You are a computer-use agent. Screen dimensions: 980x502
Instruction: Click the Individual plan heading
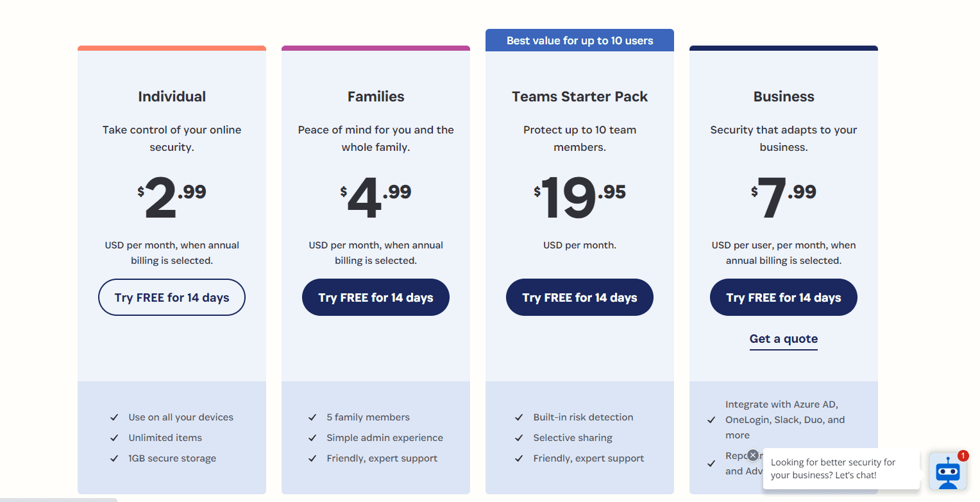(x=172, y=97)
